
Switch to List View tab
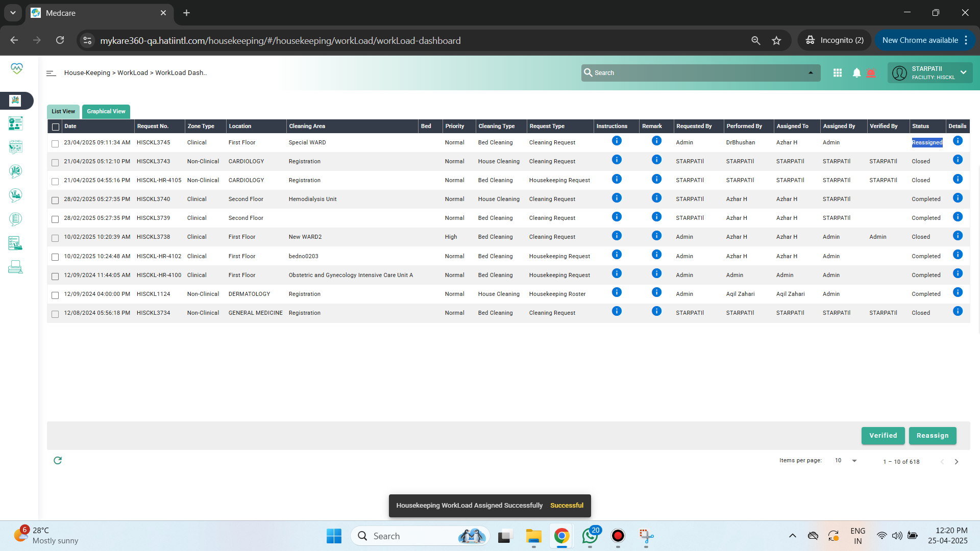(63, 111)
